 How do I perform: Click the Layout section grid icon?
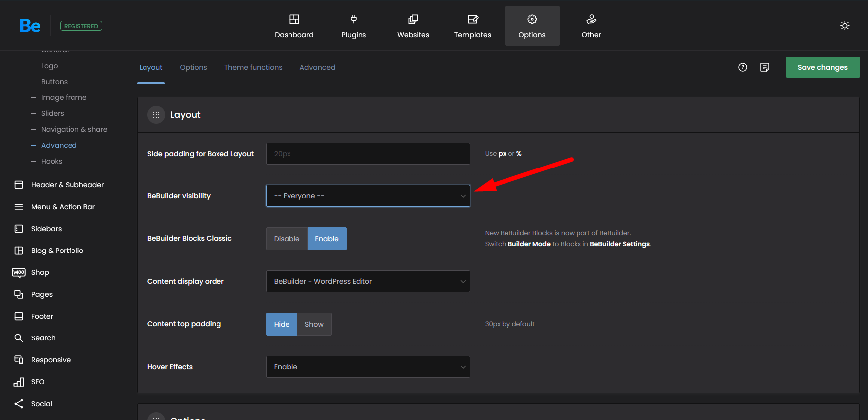pos(156,115)
